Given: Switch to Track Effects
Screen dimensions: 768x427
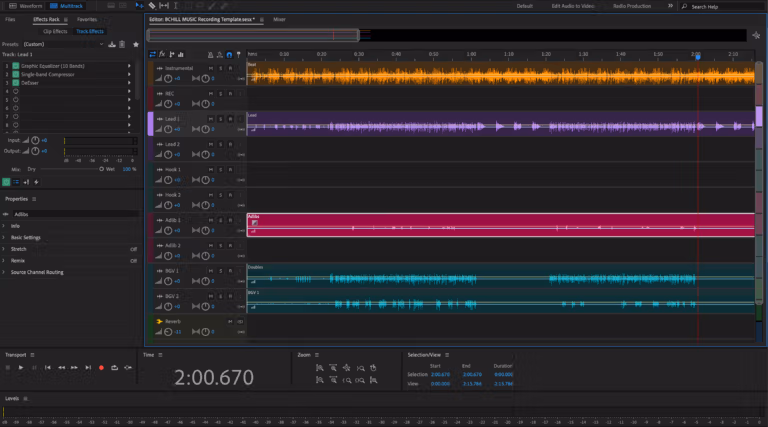Looking at the screenshot, I should click(90, 31).
